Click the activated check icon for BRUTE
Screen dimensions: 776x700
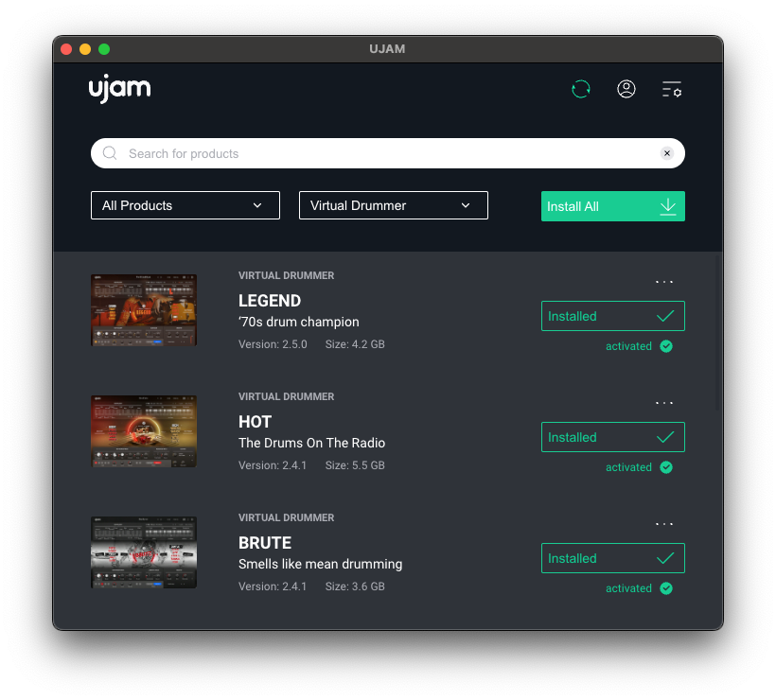coord(666,588)
